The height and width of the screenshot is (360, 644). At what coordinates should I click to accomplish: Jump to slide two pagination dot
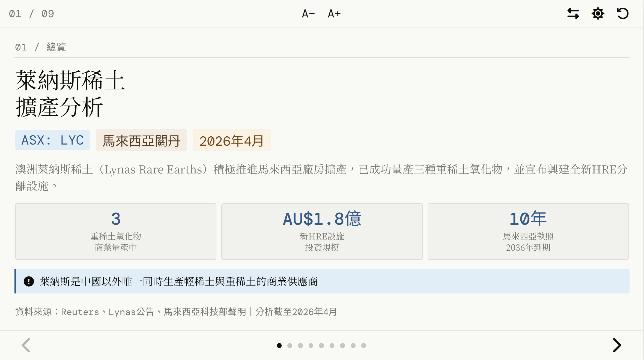[x=290, y=346]
